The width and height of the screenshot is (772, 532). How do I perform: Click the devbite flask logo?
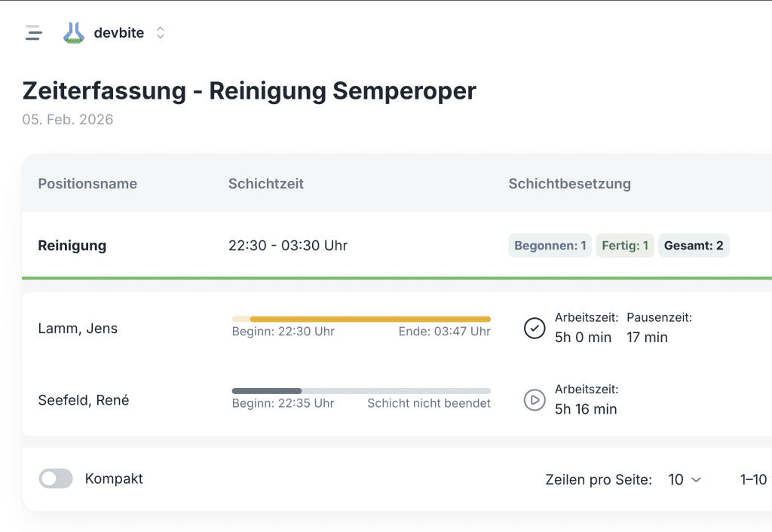click(x=73, y=33)
